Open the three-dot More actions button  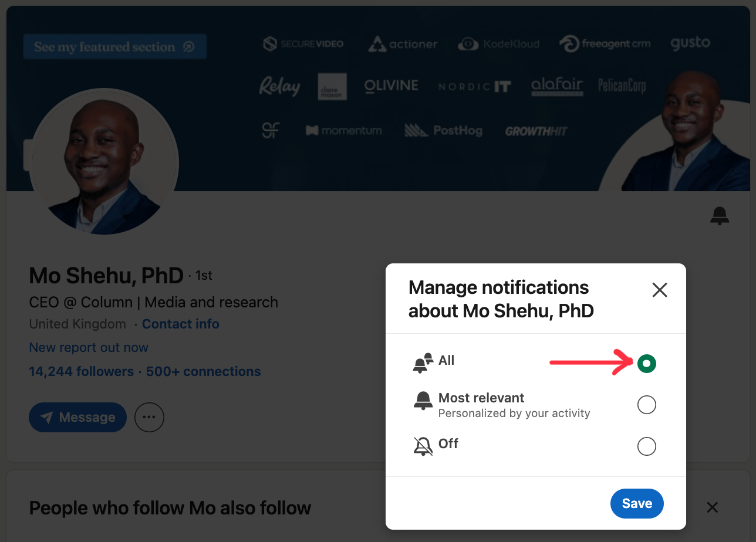149,417
